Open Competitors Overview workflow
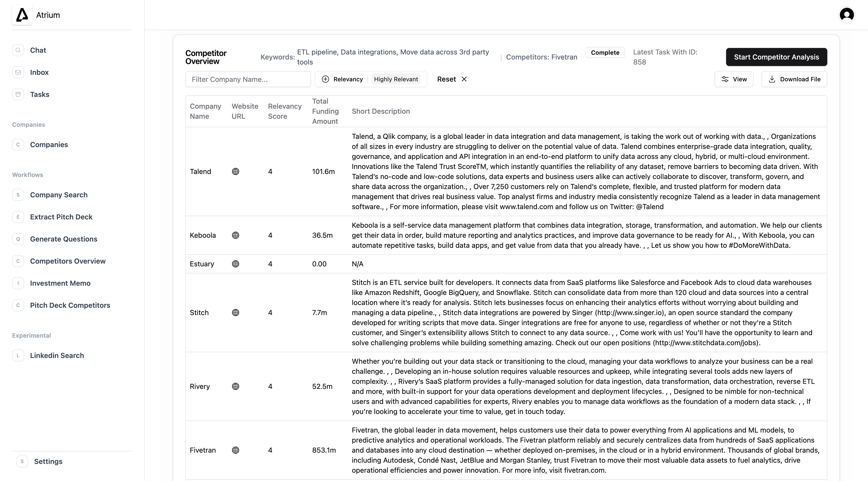 [x=68, y=261]
